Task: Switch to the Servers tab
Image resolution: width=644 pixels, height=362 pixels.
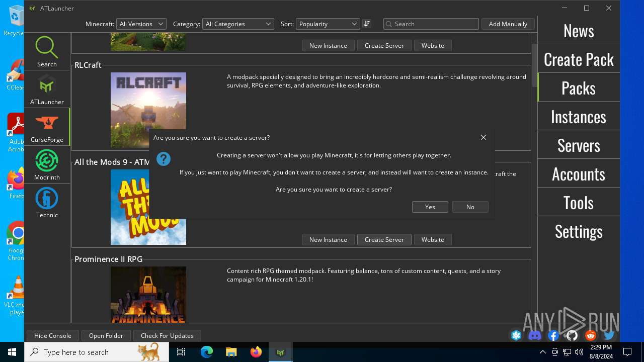Action: tap(579, 145)
